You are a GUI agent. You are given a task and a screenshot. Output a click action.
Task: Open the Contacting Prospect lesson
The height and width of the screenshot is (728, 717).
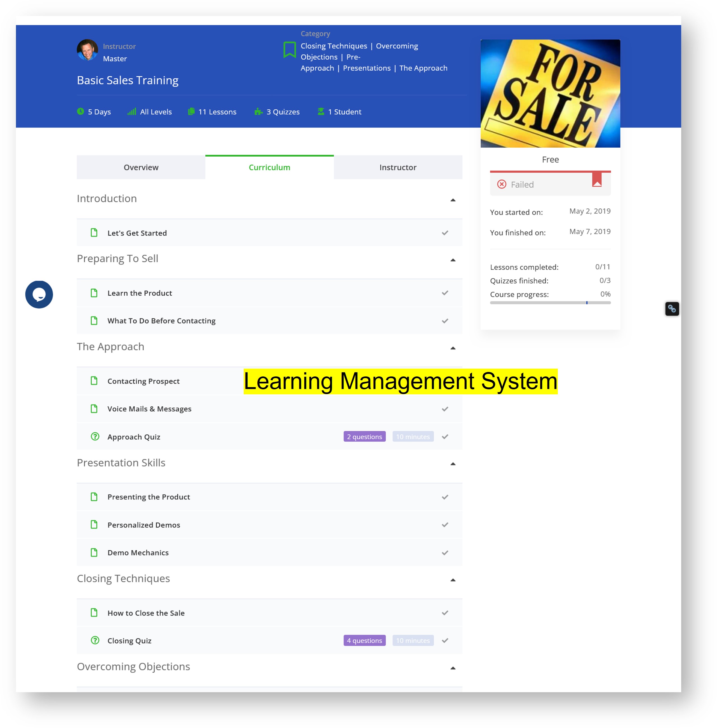143,381
